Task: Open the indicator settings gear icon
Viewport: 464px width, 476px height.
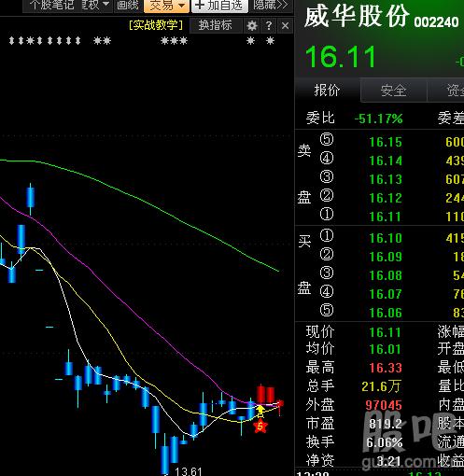Action: (252, 25)
